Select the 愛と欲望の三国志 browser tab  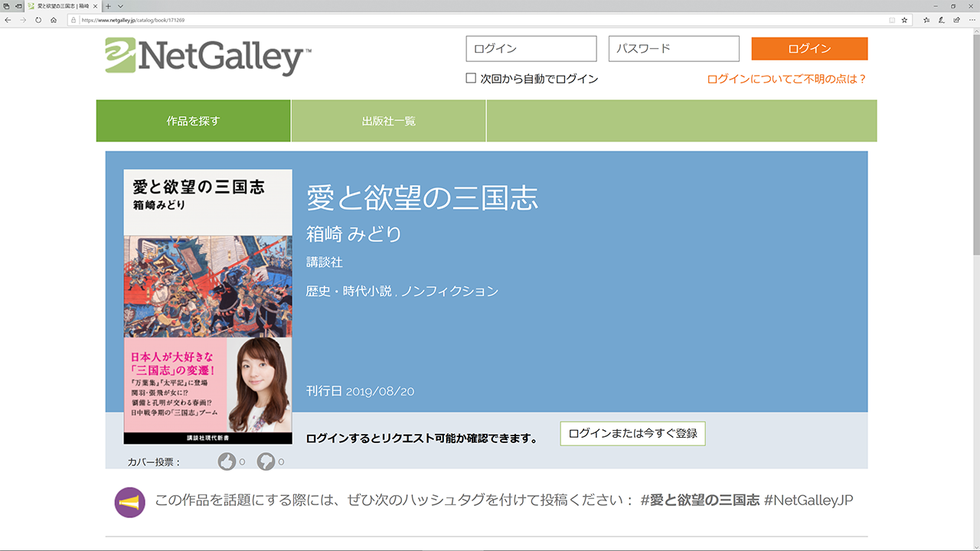(x=63, y=5)
